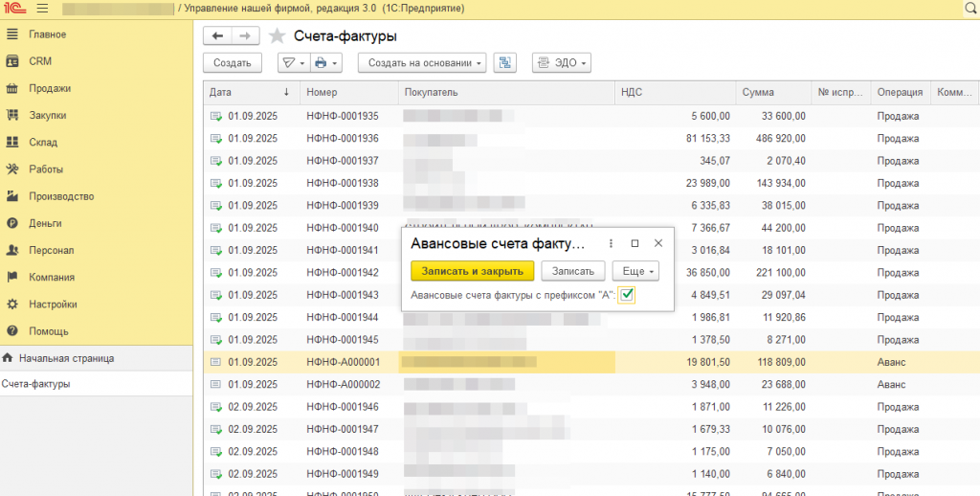Click the document structure icon in toolbar
The image size is (980, 496).
pyautogui.click(x=505, y=62)
